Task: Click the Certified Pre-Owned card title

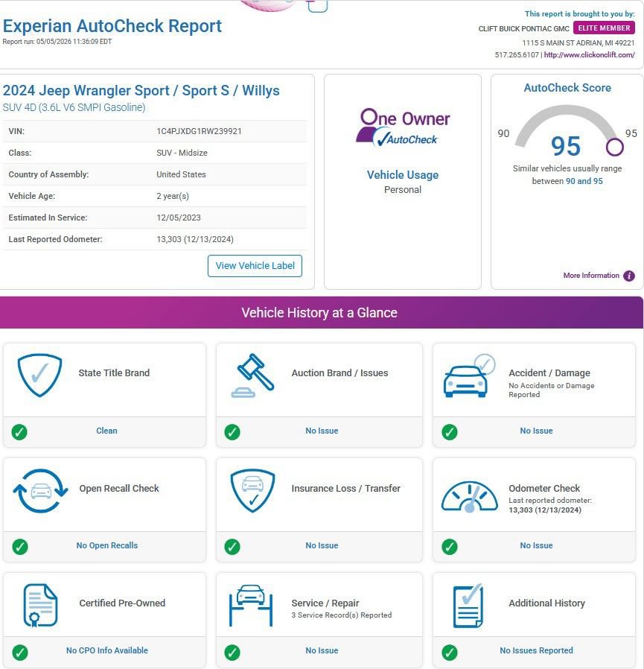Action: [x=122, y=603]
